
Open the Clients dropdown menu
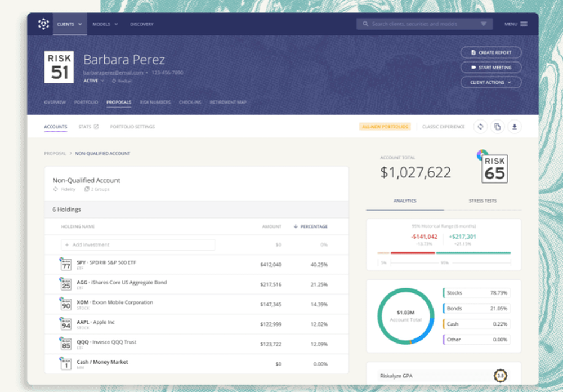(70, 24)
